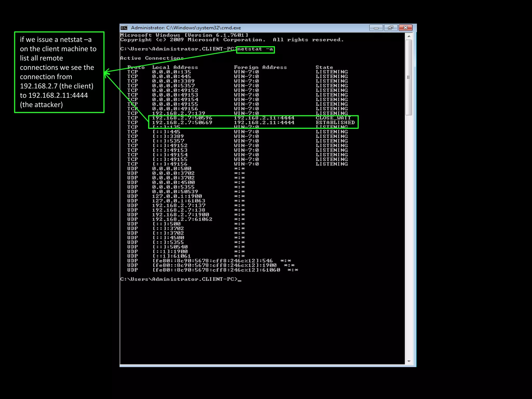Viewport: 532px width, 399px height.
Task: Click local address 192.168.2.7:139
Action: click(178, 113)
